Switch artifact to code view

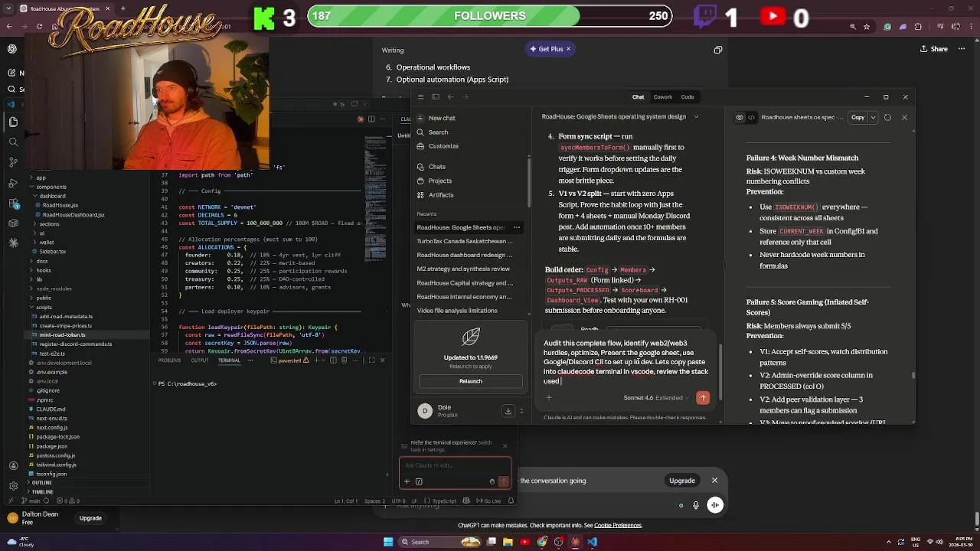[752, 118]
